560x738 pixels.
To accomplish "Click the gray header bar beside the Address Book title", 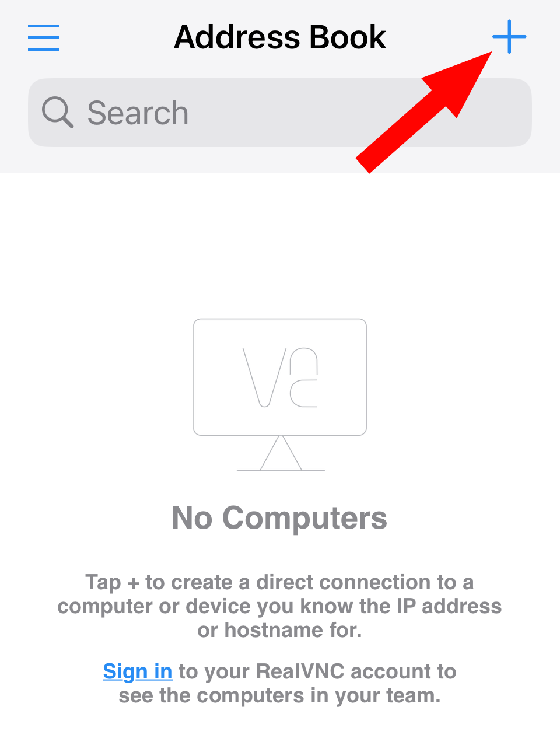I will pyautogui.click(x=117, y=37).
